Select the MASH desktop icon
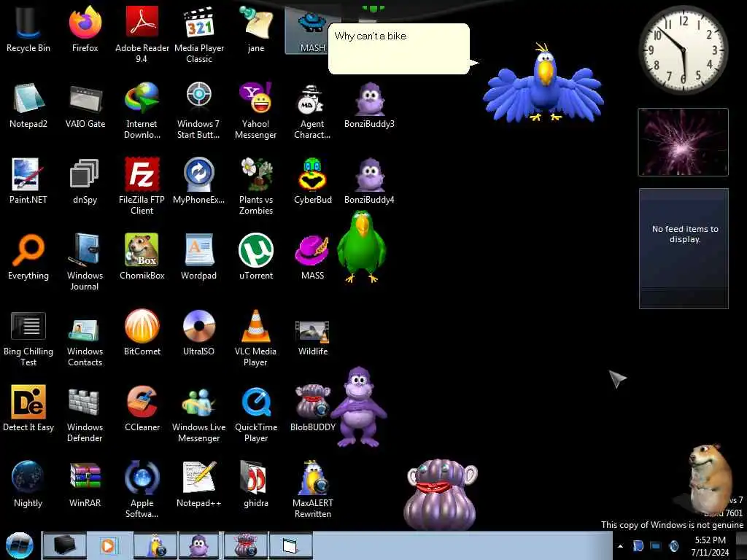Viewport: 747px width, 560px height. (312, 29)
